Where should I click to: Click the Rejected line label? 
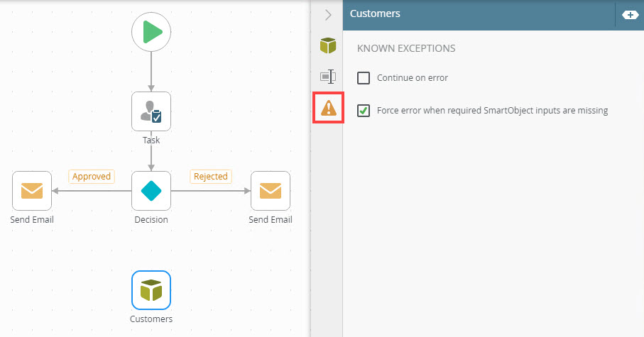(x=211, y=177)
